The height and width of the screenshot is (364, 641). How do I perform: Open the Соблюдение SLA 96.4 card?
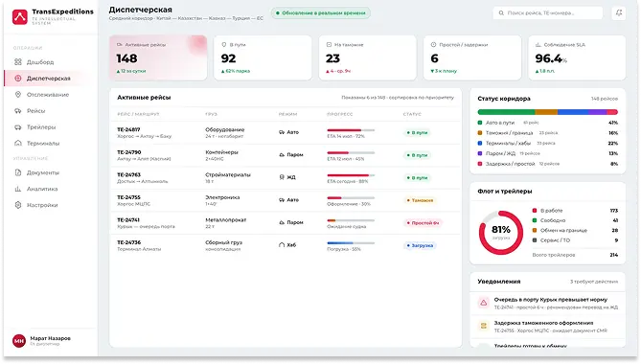[577, 57]
